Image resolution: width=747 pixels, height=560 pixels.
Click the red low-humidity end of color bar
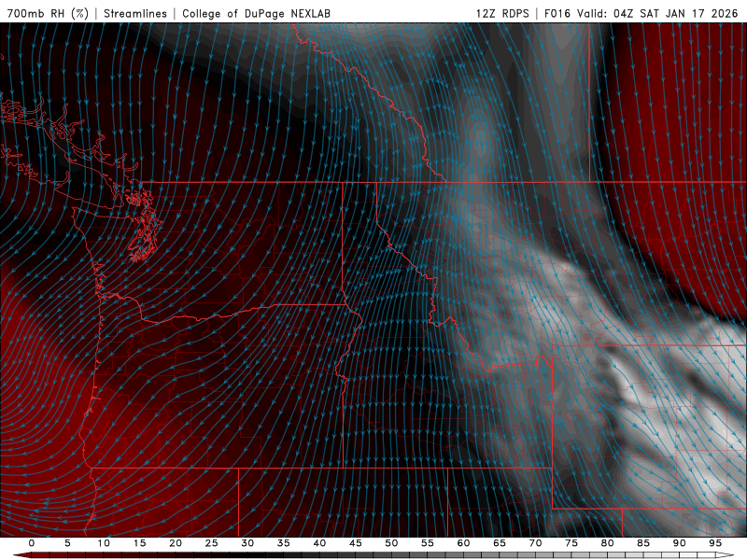click(x=21, y=555)
